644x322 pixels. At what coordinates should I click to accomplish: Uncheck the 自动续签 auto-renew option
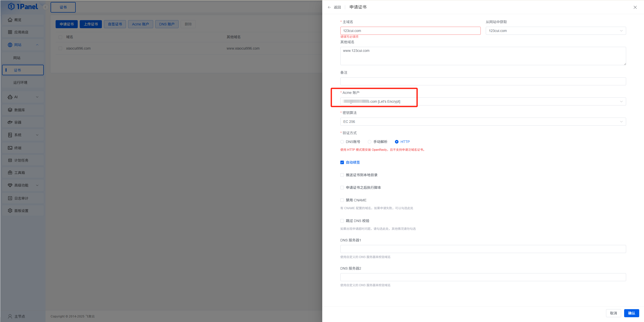click(x=342, y=162)
